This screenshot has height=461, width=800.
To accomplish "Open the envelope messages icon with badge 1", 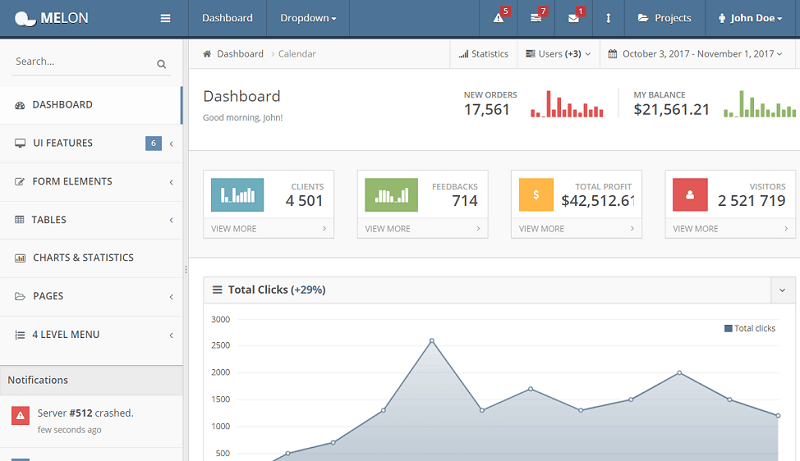I will (573, 18).
